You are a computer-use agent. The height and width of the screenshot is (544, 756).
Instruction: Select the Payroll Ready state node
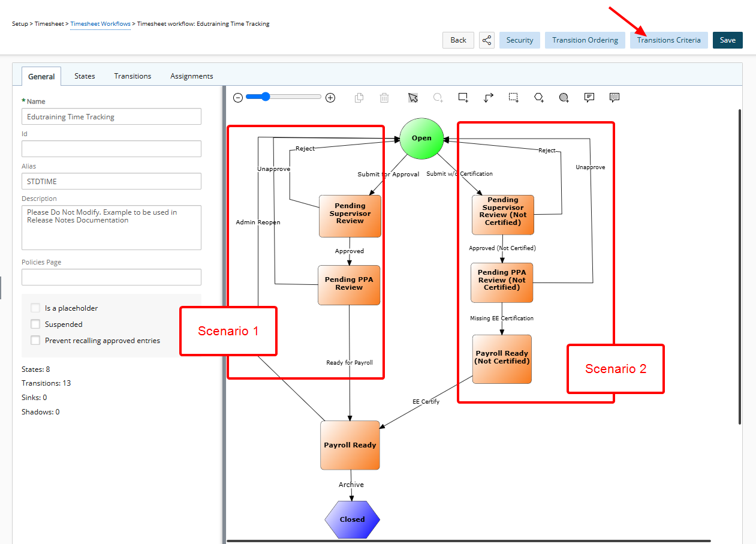(x=350, y=445)
